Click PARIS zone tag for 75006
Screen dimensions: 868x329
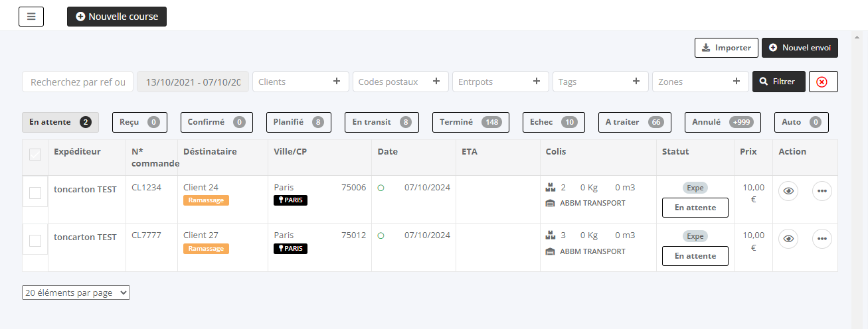click(290, 200)
